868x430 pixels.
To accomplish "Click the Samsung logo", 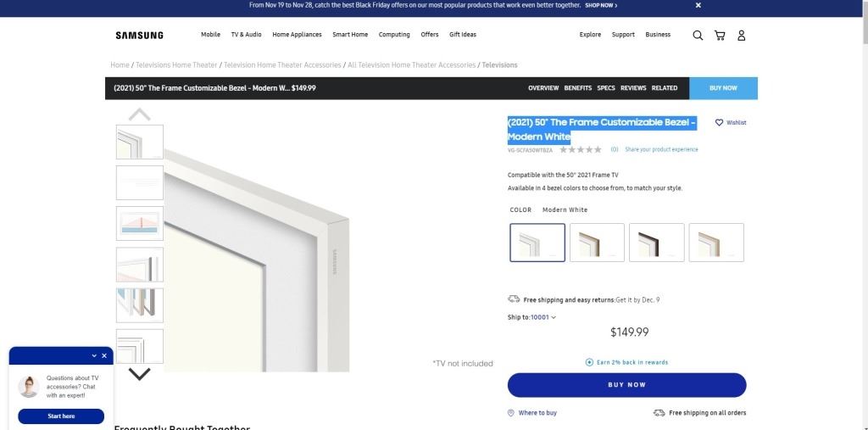I will (x=140, y=36).
